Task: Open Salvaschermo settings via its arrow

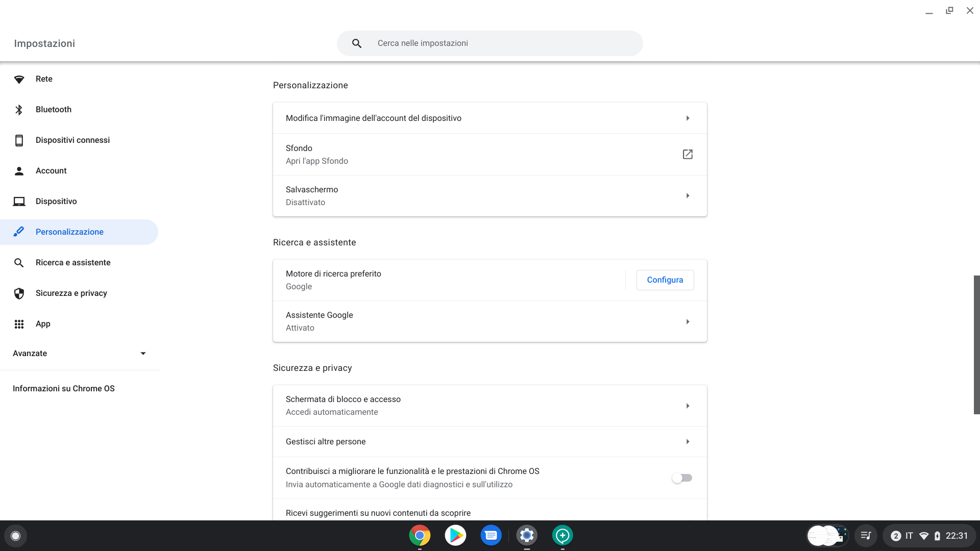Action: click(x=688, y=196)
